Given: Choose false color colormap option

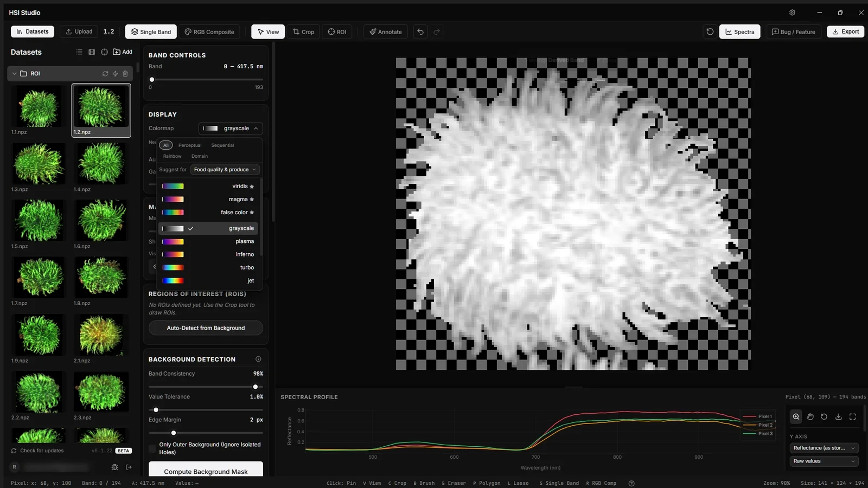Looking at the screenshot, I should coord(208,213).
